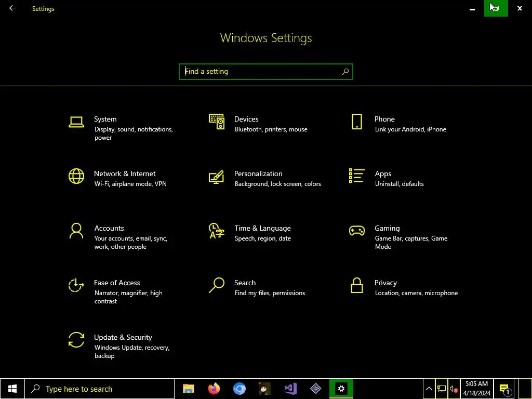Click 'Uninstall, defaults' text
This screenshot has width=532, height=399.
pyautogui.click(x=399, y=184)
